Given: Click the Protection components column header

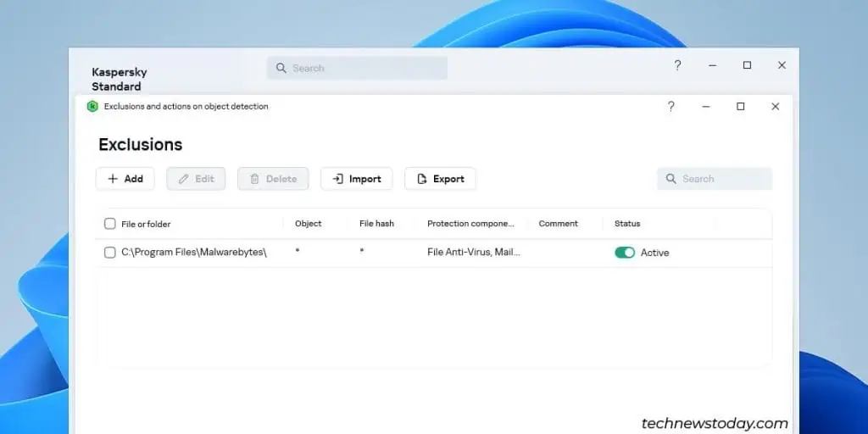Looking at the screenshot, I should coord(470,224).
